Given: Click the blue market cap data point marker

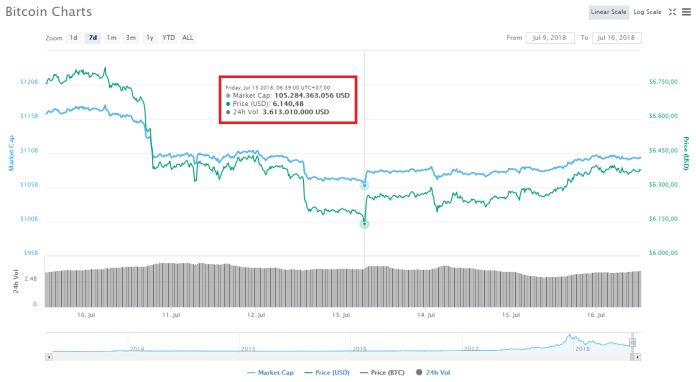Looking at the screenshot, I should pos(364,185).
